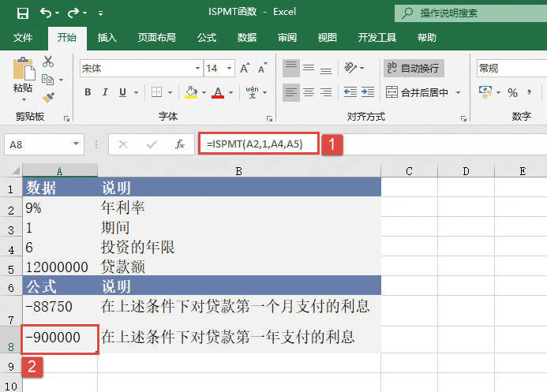Open the number format box showing 常规
The image size is (547, 392).
(x=511, y=69)
